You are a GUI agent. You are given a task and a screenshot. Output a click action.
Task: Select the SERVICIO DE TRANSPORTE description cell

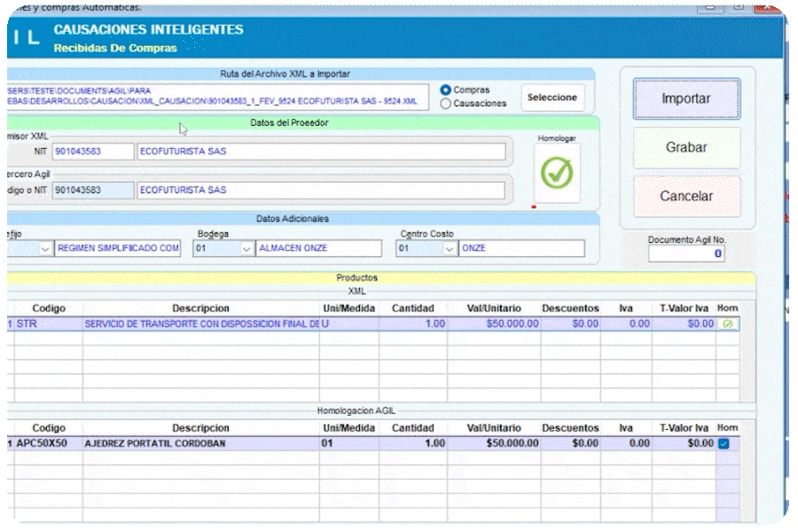[x=201, y=325]
